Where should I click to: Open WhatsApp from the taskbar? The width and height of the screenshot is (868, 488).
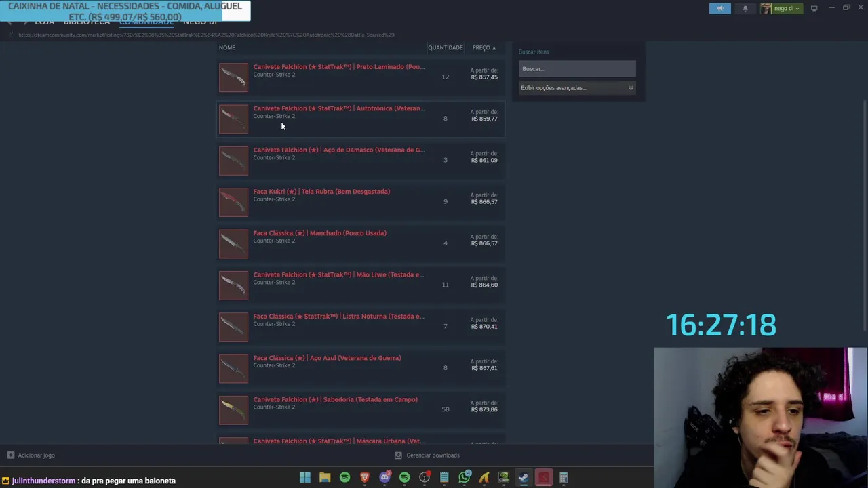(465, 478)
